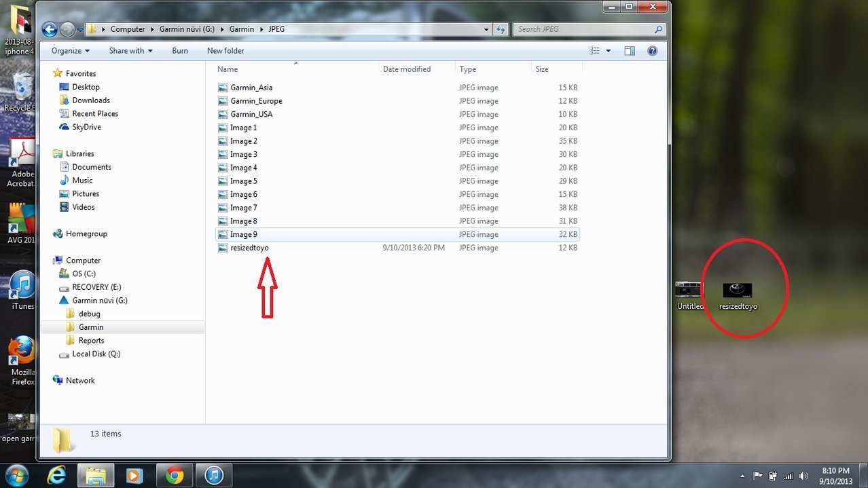This screenshot has height=488, width=868.
Task: Select the Image 3 file icon
Action: coord(223,154)
